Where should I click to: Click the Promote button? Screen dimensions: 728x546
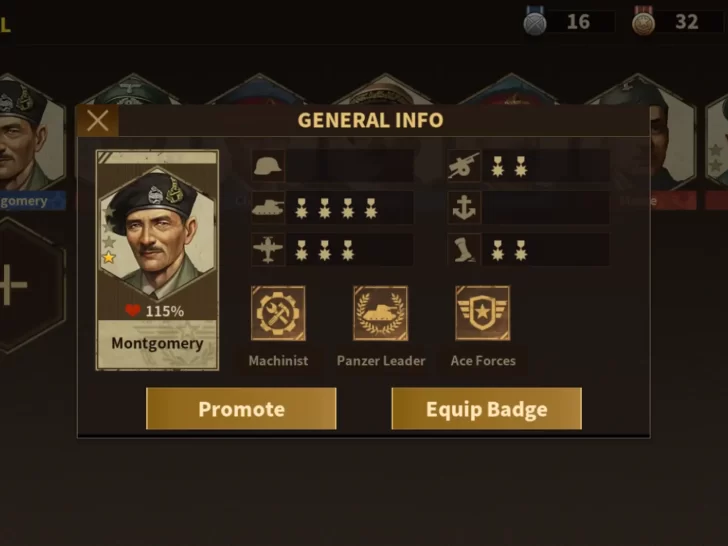[x=241, y=409]
